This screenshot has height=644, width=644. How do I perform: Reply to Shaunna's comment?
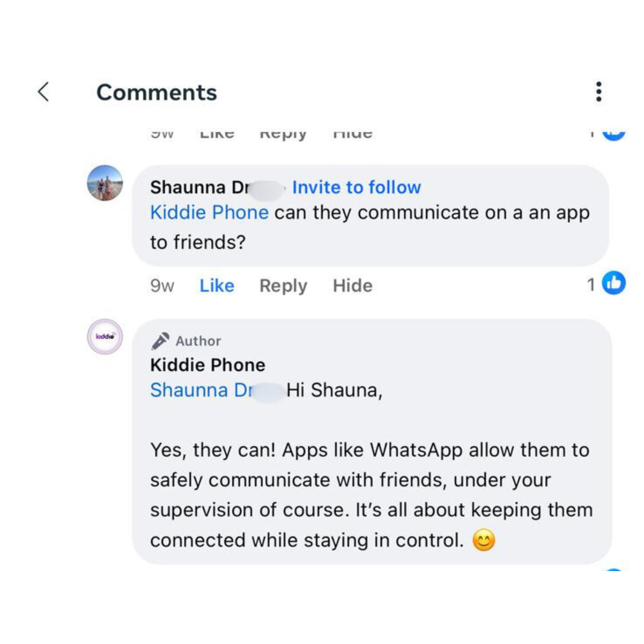283,286
